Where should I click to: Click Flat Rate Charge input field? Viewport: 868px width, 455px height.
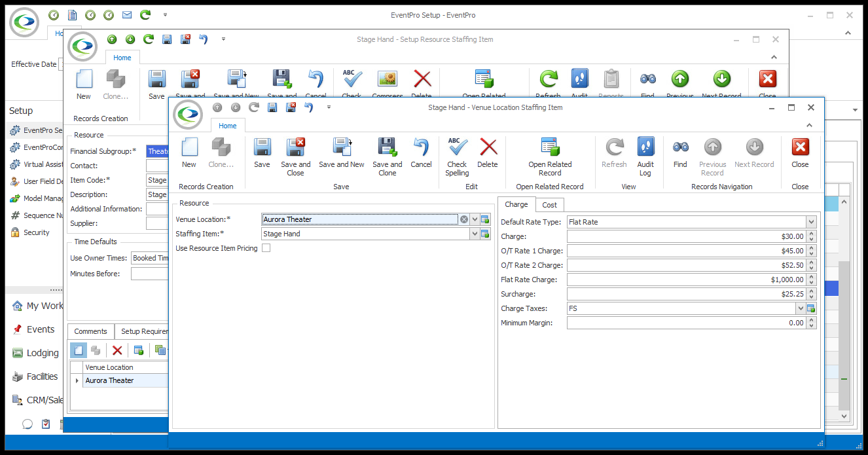tap(687, 280)
